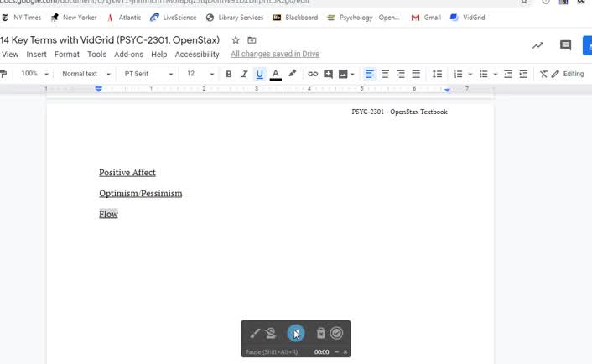Finish recording with the checkmark icon
Image resolution: width=592 pixels, height=364 pixels.
[337, 333]
